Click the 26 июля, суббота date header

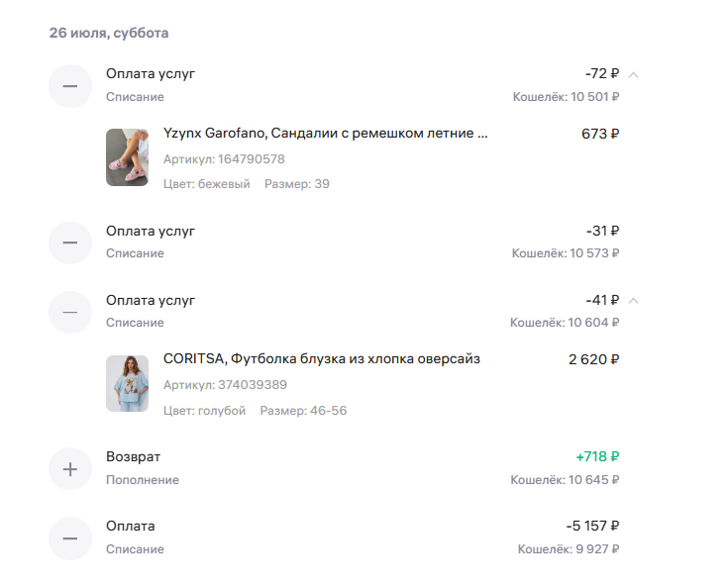[x=109, y=33]
